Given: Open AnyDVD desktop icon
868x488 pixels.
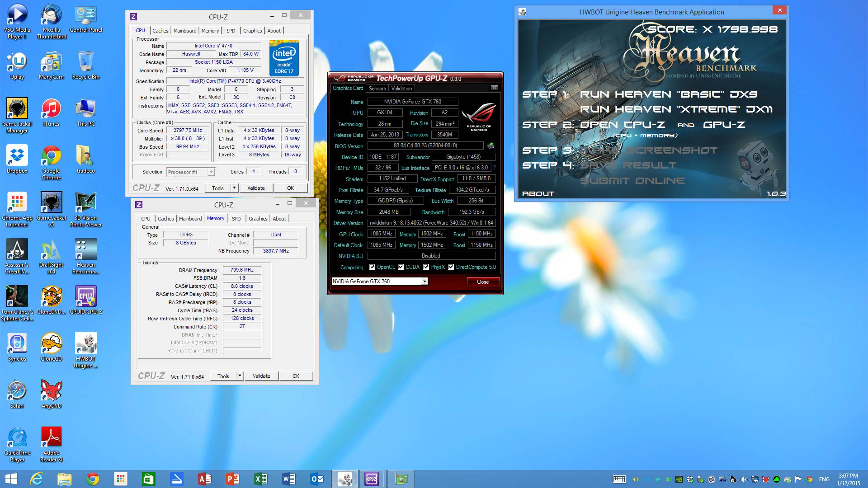Looking at the screenshot, I should [x=52, y=394].
